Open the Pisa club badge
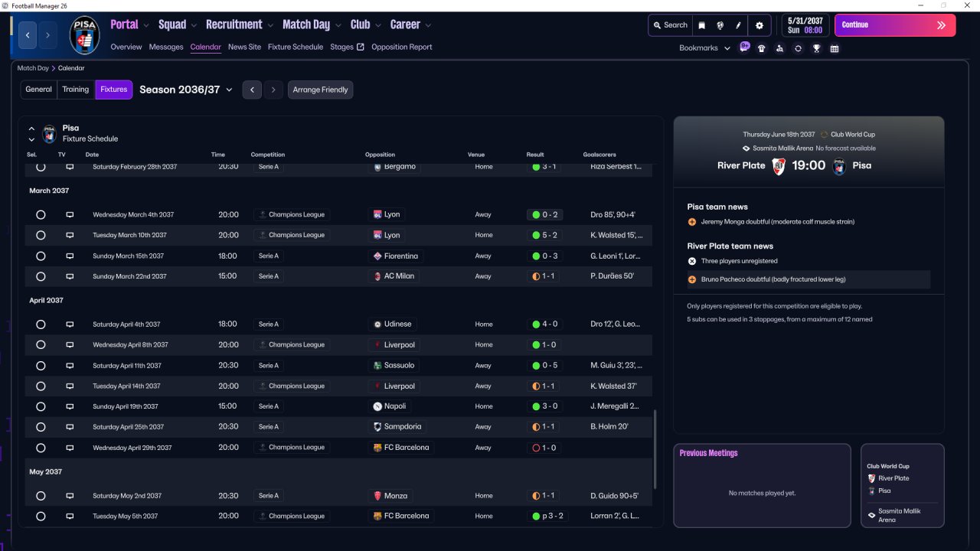This screenshot has height=551, width=980. coord(84,35)
